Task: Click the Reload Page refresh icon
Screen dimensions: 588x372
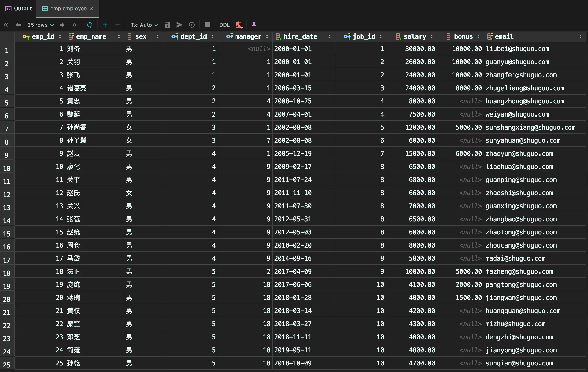Action: 90,25
